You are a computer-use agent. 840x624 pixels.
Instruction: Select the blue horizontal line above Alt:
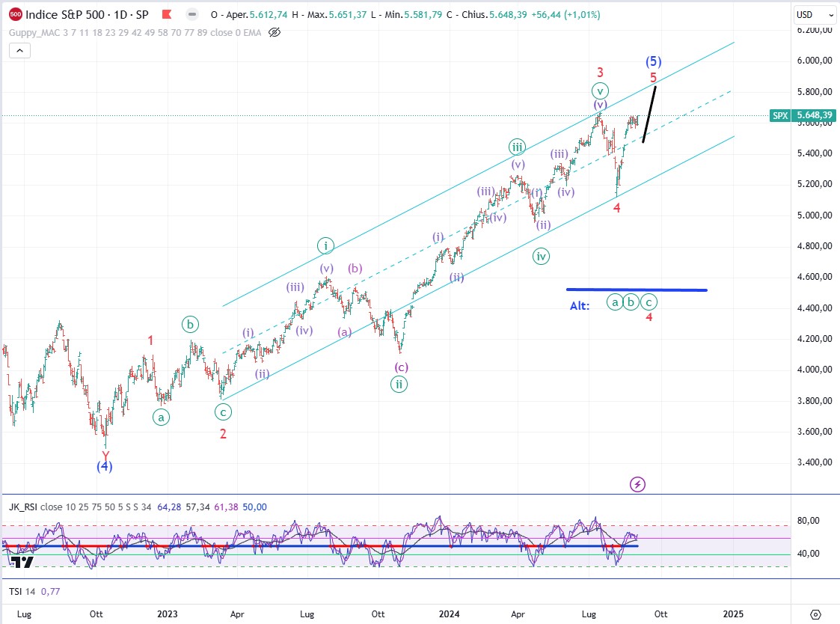click(x=637, y=290)
